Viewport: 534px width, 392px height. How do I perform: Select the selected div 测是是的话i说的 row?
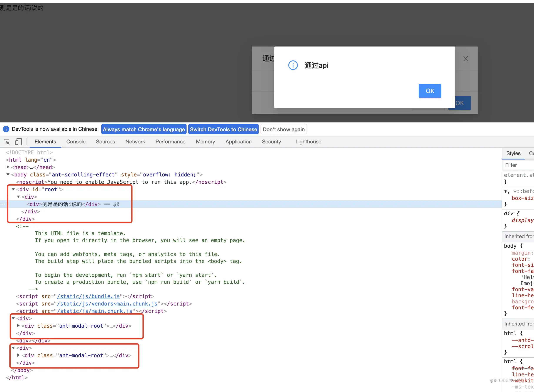pyautogui.click(x=251, y=204)
